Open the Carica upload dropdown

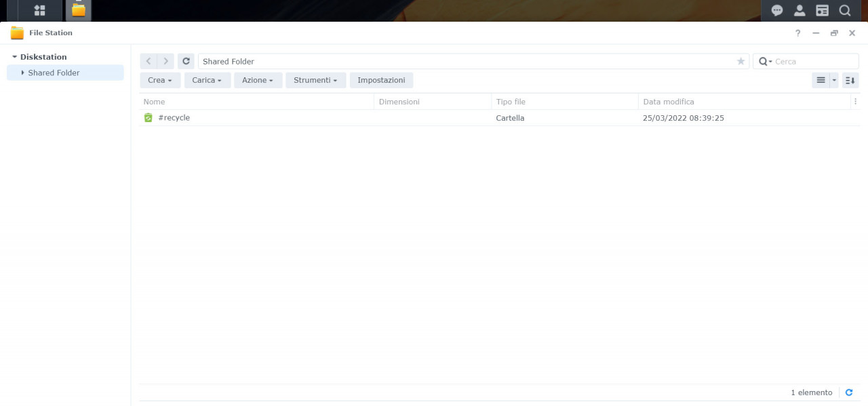coord(207,80)
